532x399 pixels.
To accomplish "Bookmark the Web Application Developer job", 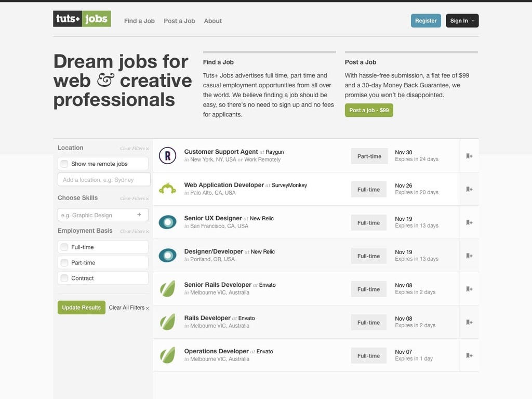I will [x=469, y=189].
